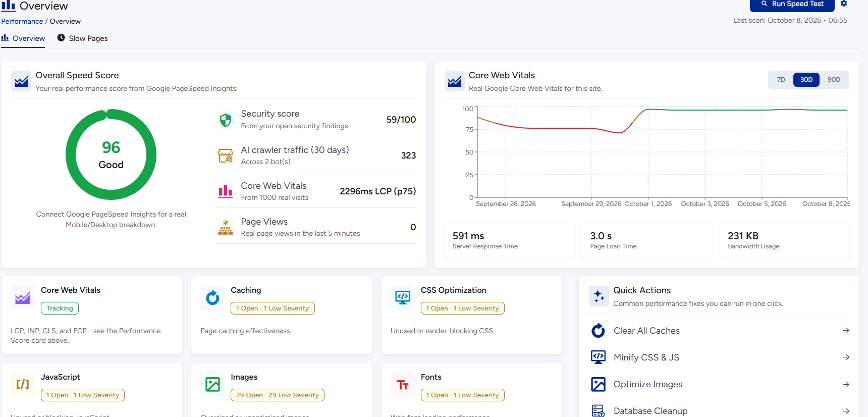The height and width of the screenshot is (417, 868).
Task: Select the 90D time range
Action: tap(834, 80)
